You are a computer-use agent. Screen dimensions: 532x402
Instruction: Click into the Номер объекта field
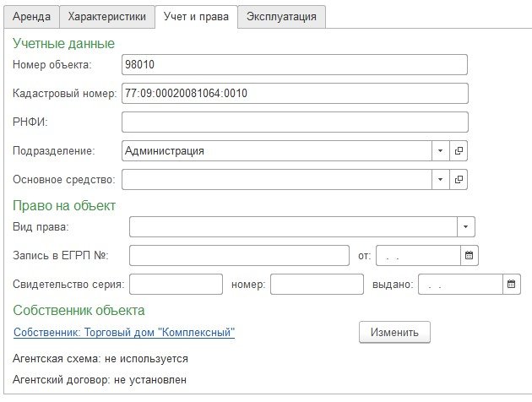(x=294, y=65)
